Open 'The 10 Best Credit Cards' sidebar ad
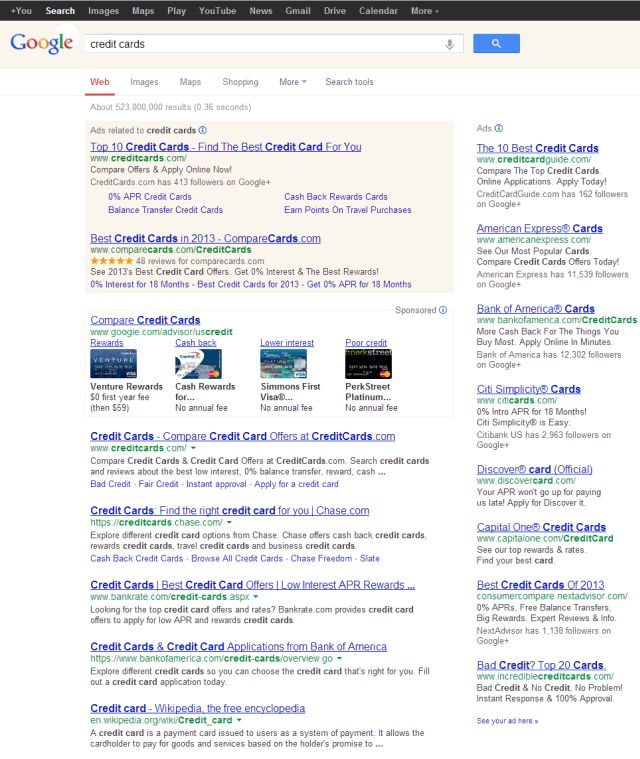This screenshot has width=640, height=759. point(537,148)
